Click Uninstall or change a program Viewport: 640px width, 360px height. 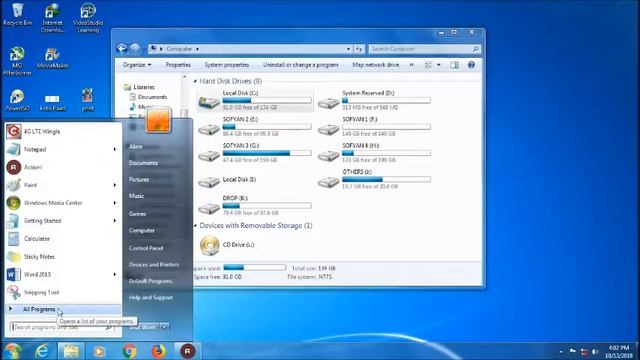pyautogui.click(x=301, y=65)
